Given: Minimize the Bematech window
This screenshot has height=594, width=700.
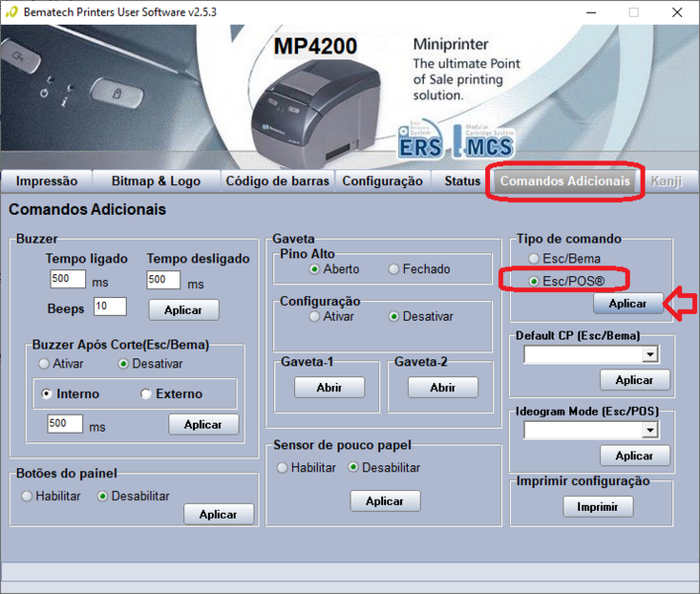Looking at the screenshot, I should coord(591,12).
